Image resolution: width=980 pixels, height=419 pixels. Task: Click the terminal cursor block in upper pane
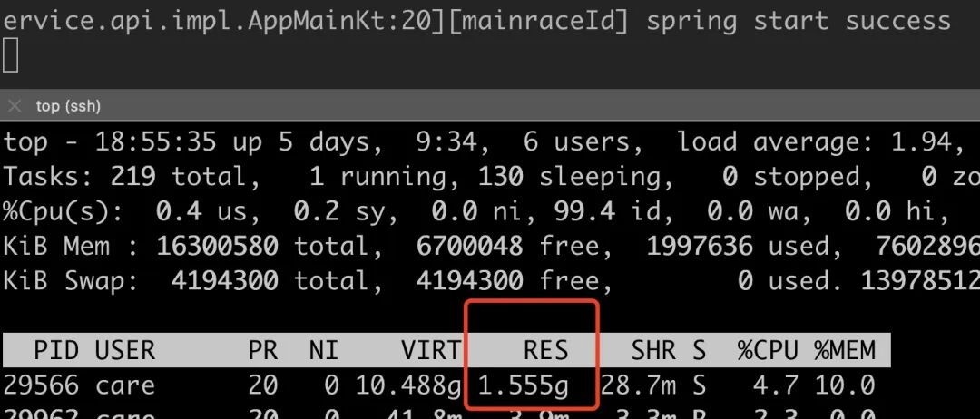(10, 55)
